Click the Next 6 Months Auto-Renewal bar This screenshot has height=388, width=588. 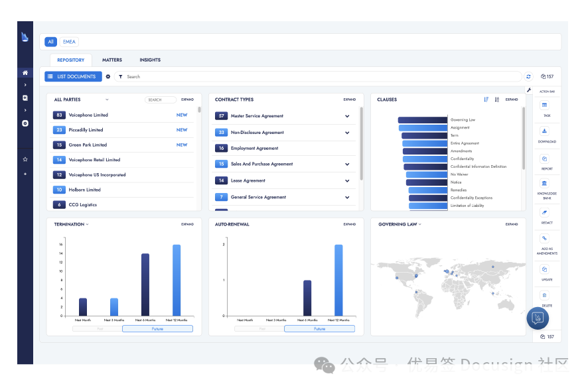(307, 298)
